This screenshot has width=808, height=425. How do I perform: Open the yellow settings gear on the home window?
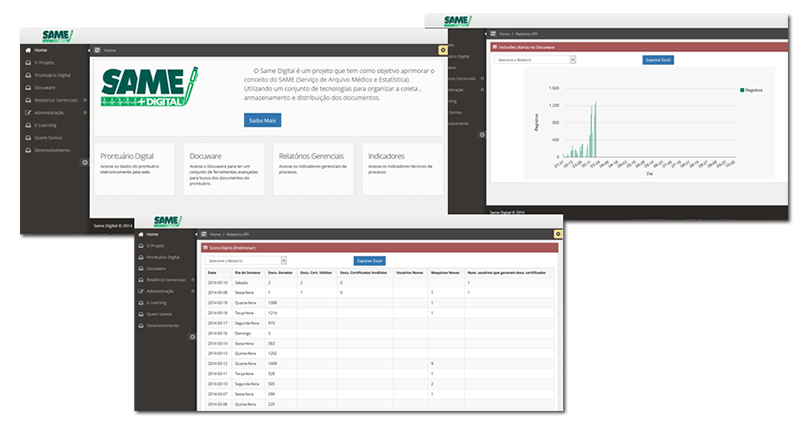click(x=443, y=50)
